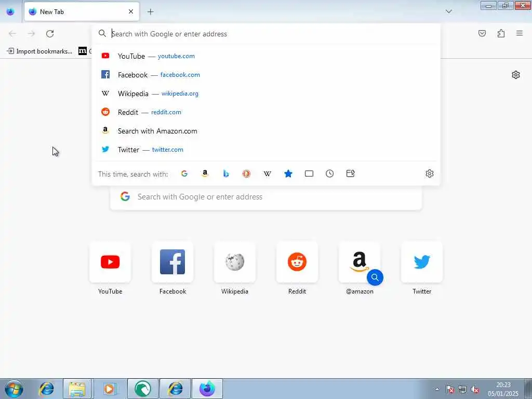Viewport: 532px width, 399px height.
Task: Choose the Twitter suggestion twitter.com
Action: pos(266,150)
